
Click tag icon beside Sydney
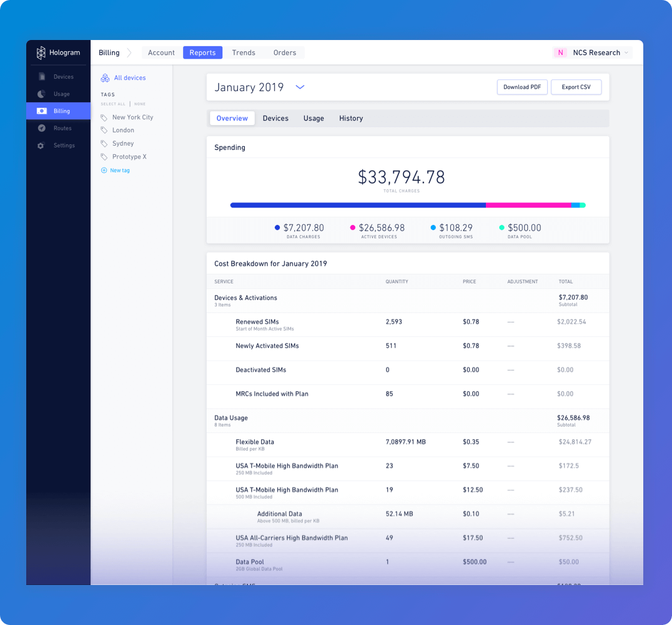[x=104, y=143]
